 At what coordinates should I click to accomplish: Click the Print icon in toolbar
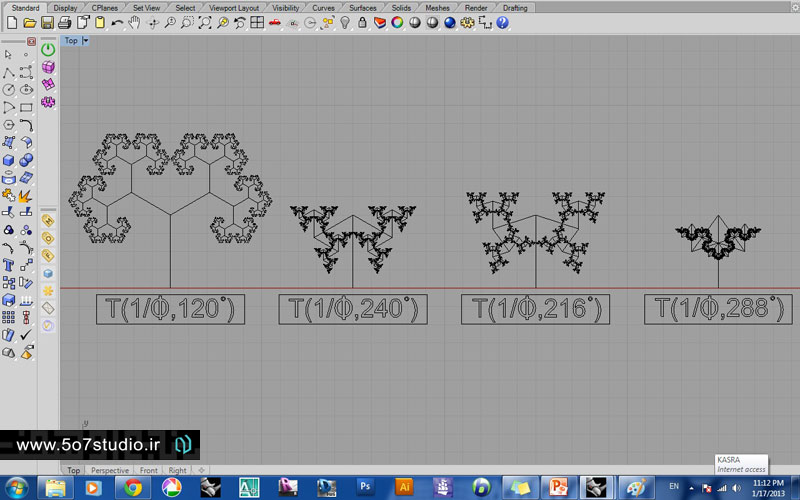[64, 22]
